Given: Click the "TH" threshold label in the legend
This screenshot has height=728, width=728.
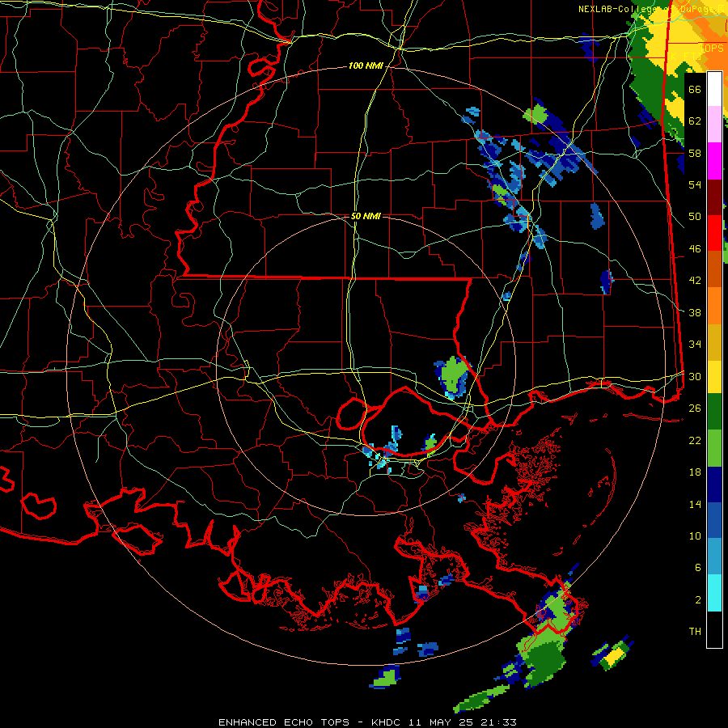Looking at the screenshot, I should tap(695, 632).
